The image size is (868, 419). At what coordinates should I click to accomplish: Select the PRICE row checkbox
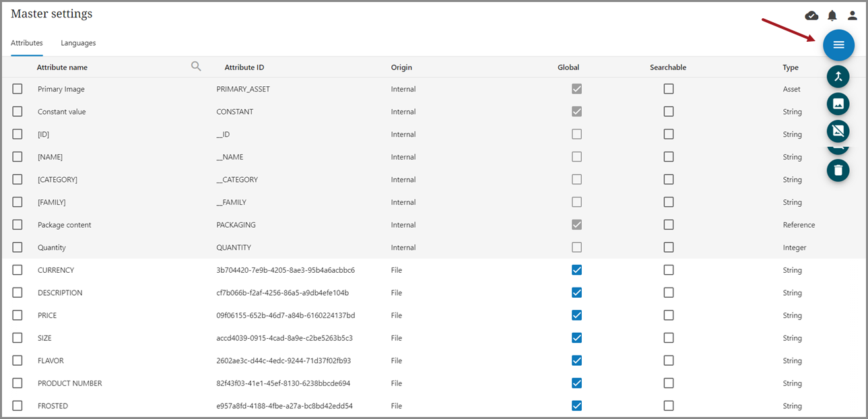(18, 315)
